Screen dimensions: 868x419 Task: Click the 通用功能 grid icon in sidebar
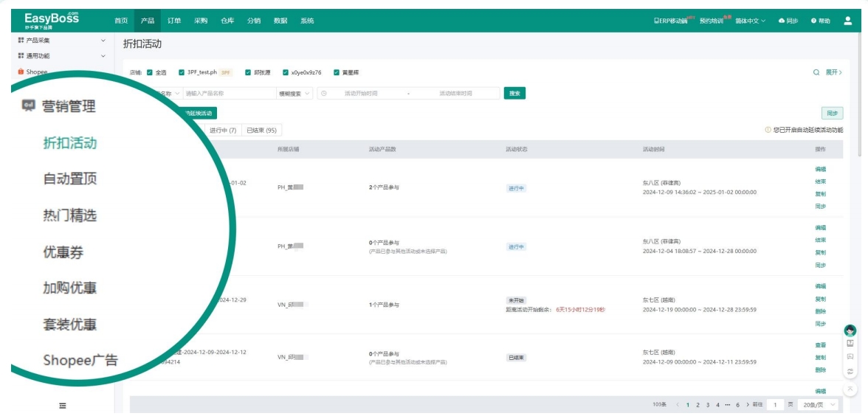pos(21,56)
